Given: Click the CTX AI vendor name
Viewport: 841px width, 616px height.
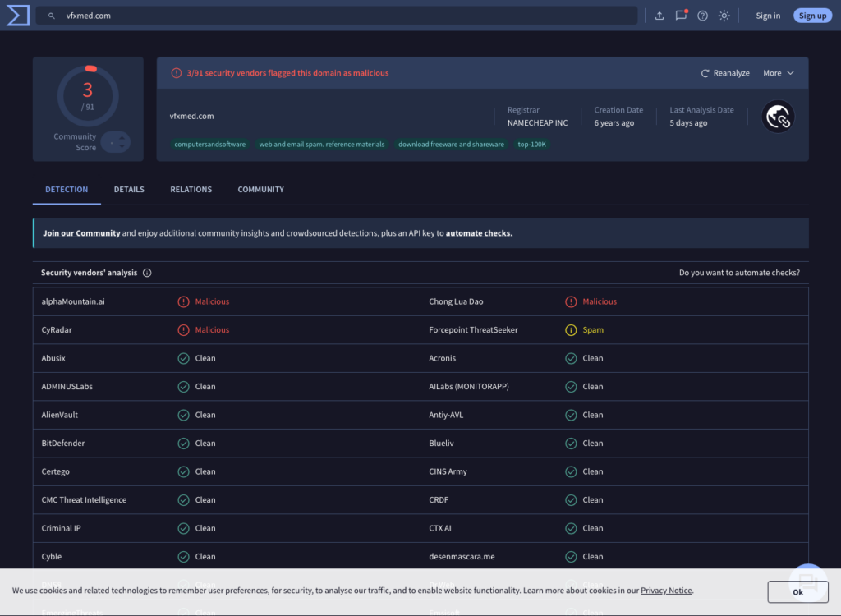Looking at the screenshot, I should pyautogui.click(x=440, y=529).
